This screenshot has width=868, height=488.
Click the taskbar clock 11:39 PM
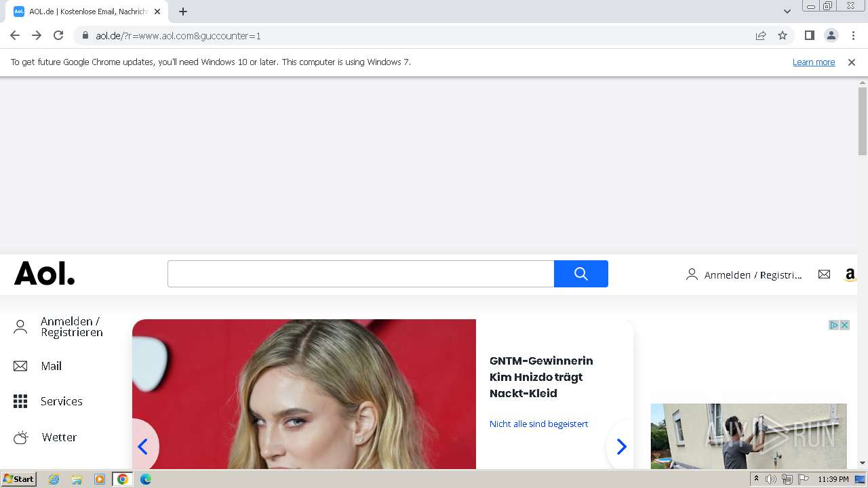coord(833,479)
